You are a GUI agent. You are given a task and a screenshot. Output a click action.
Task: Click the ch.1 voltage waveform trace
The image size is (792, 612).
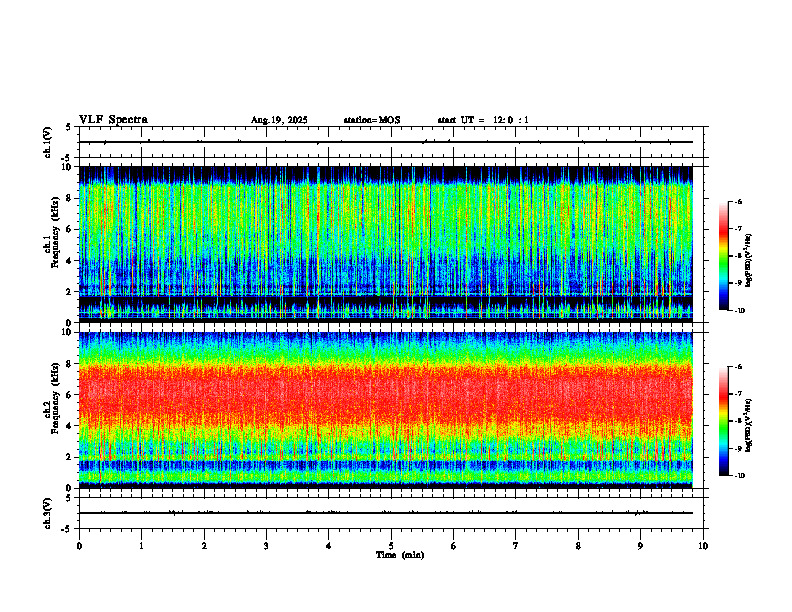[x=385, y=142]
